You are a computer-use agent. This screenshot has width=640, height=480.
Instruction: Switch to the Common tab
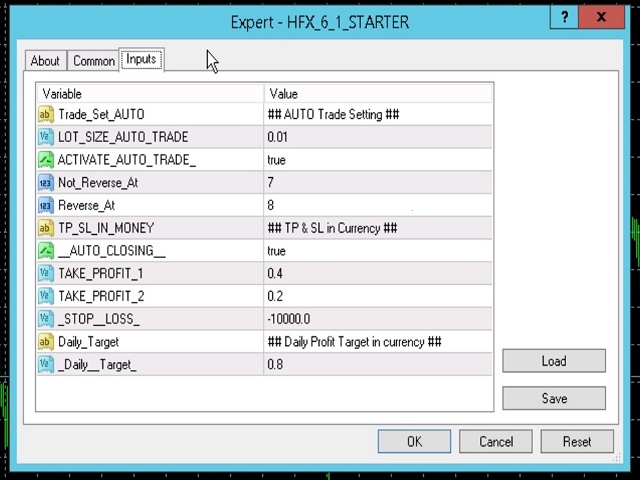pyautogui.click(x=93, y=61)
